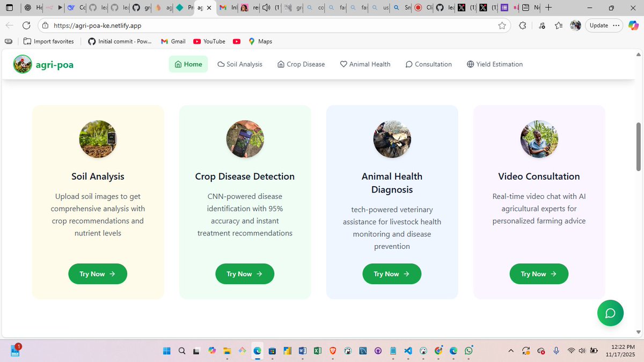Open the green chat bubble button
The width and height of the screenshot is (644, 362).
pos(610,313)
